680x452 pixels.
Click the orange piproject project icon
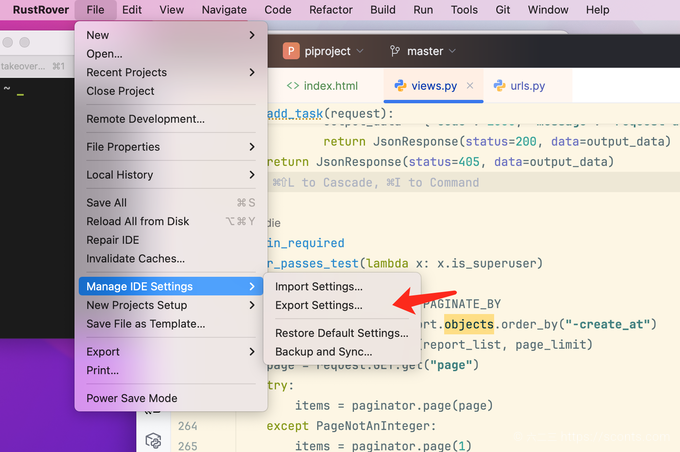[291, 51]
